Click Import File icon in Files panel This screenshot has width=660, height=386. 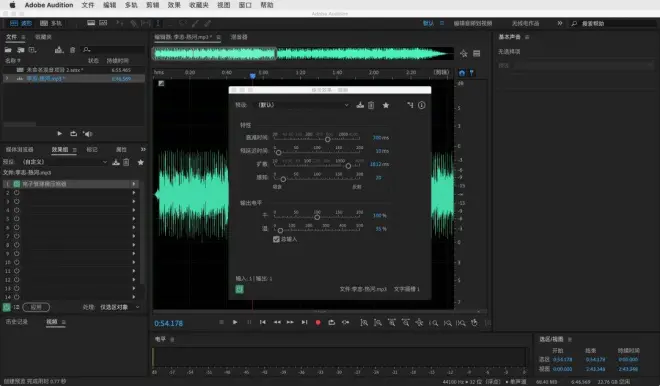pyautogui.click(x=20, y=50)
